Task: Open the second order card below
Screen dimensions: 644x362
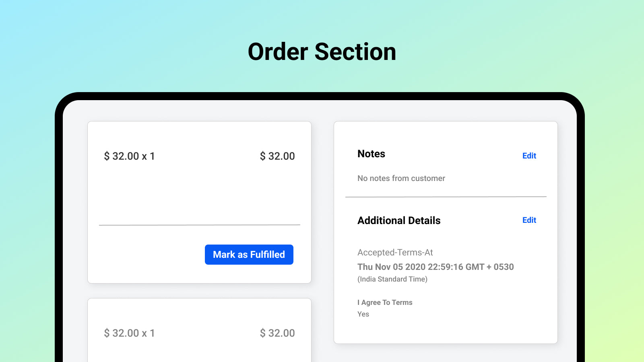Action: (199, 330)
